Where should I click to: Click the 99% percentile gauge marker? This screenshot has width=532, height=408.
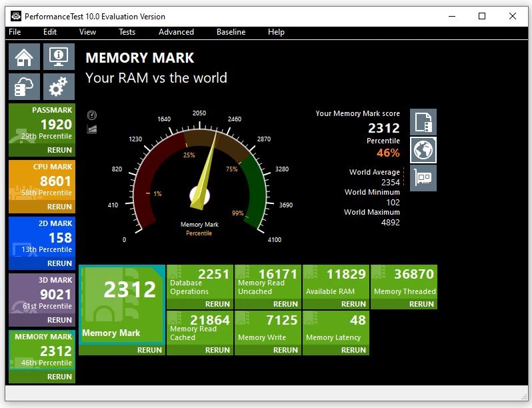(x=237, y=213)
